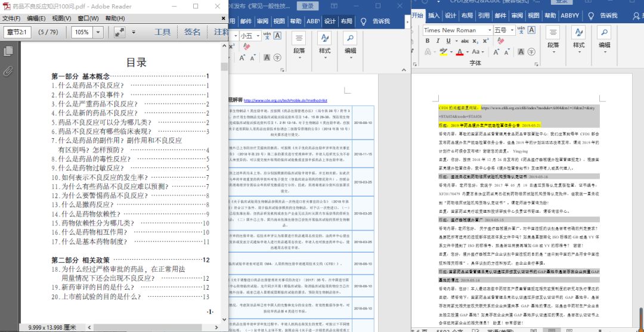
Task: Click clear formatting eraser in the CFDI Word window
Action: click(x=501, y=41)
